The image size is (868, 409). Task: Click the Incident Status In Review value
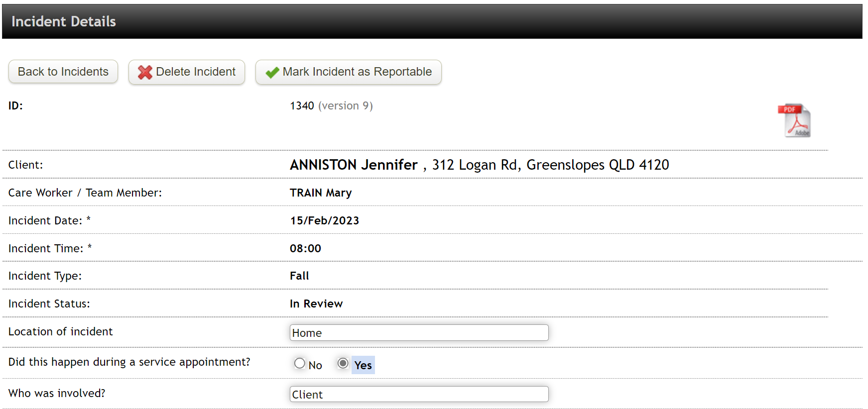point(316,303)
